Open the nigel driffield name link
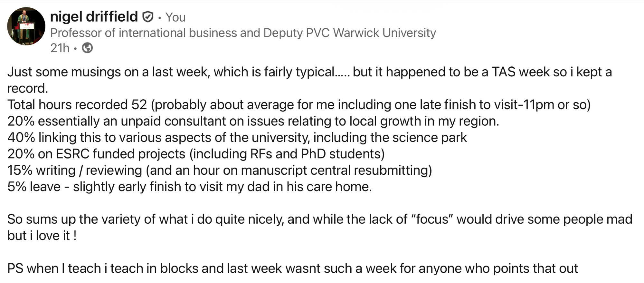Viewport: 644px width, 283px height. 94,17
